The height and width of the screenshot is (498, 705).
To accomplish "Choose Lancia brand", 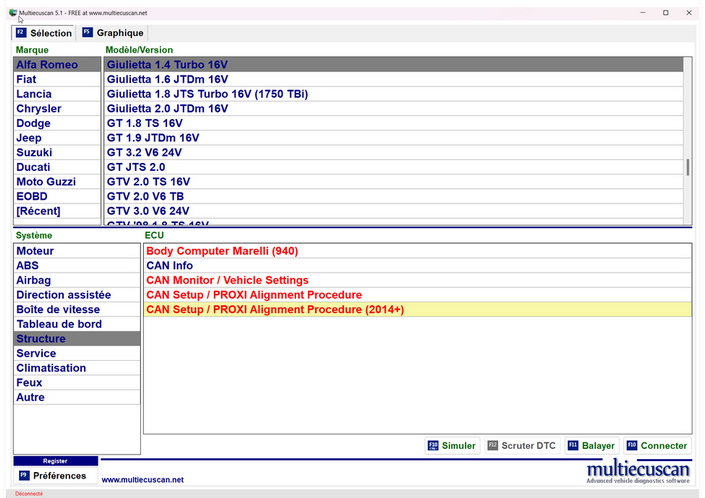I will point(57,94).
